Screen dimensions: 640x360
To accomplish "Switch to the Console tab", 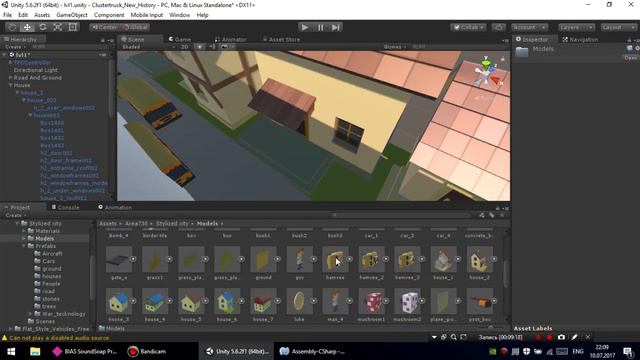I will (65, 208).
